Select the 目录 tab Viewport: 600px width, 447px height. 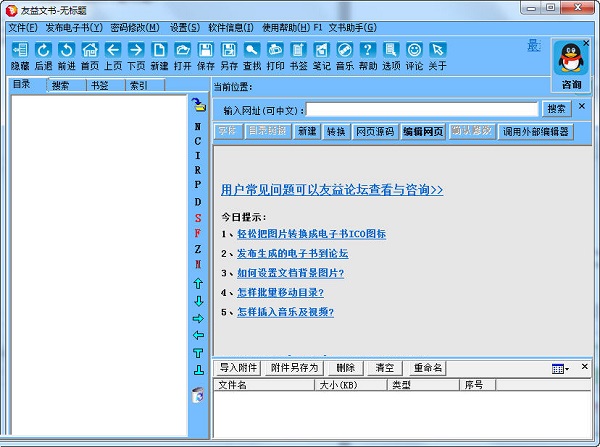(27, 84)
